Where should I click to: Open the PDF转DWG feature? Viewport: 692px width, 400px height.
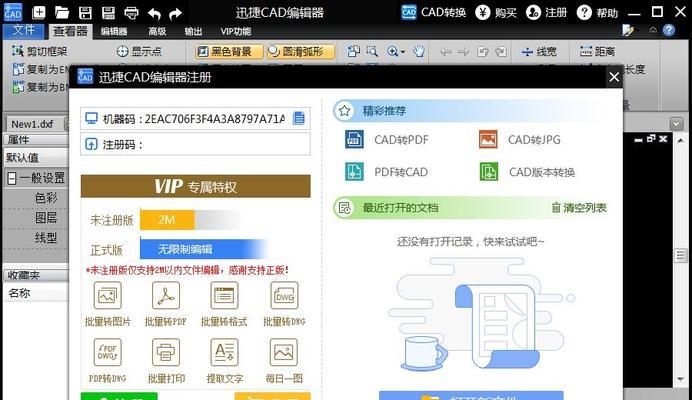pos(107,361)
